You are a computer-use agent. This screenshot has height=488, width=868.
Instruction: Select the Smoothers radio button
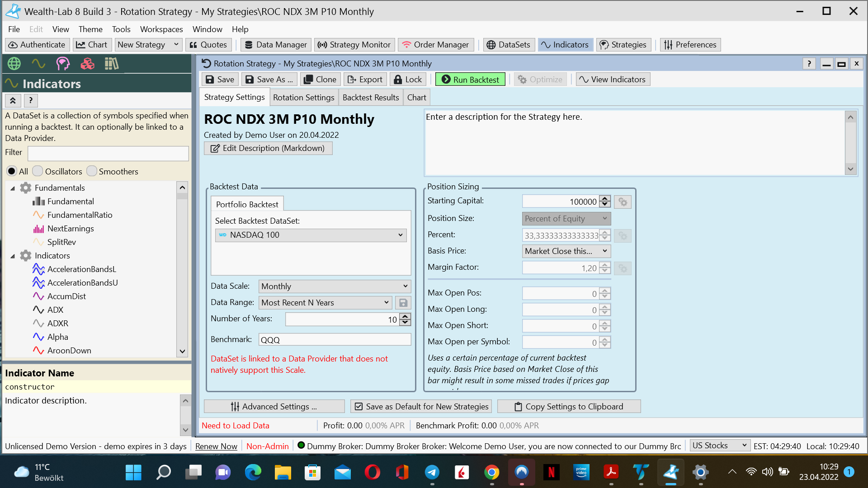point(92,171)
